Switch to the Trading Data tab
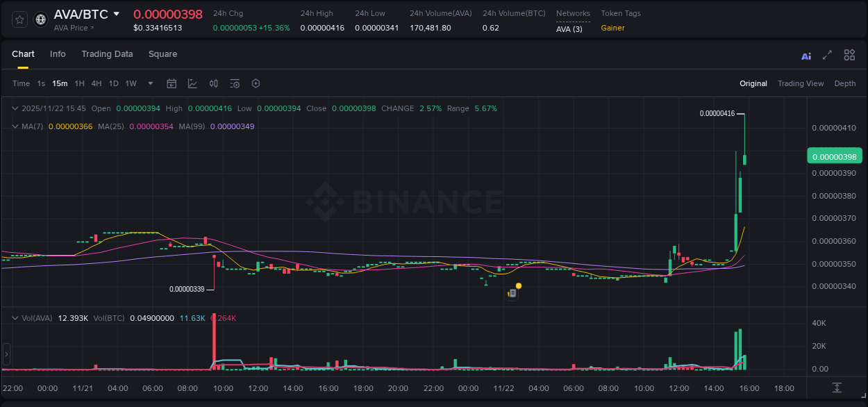This screenshot has width=868, height=407. point(107,53)
